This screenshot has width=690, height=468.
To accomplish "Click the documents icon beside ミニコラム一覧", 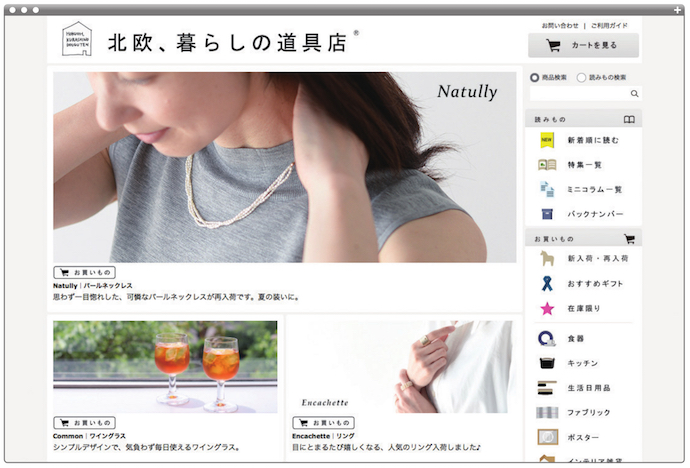I will pyautogui.click(x=547, y=189).
